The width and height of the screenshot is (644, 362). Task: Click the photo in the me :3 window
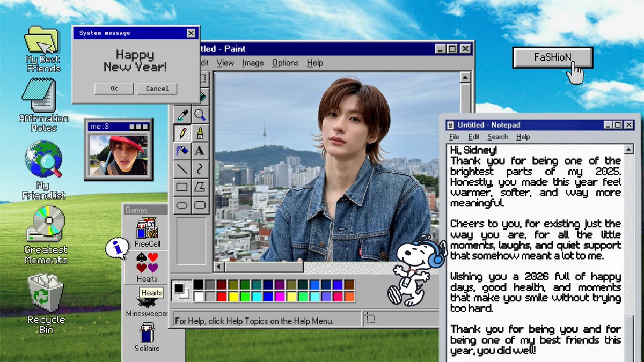pos(119,155)
